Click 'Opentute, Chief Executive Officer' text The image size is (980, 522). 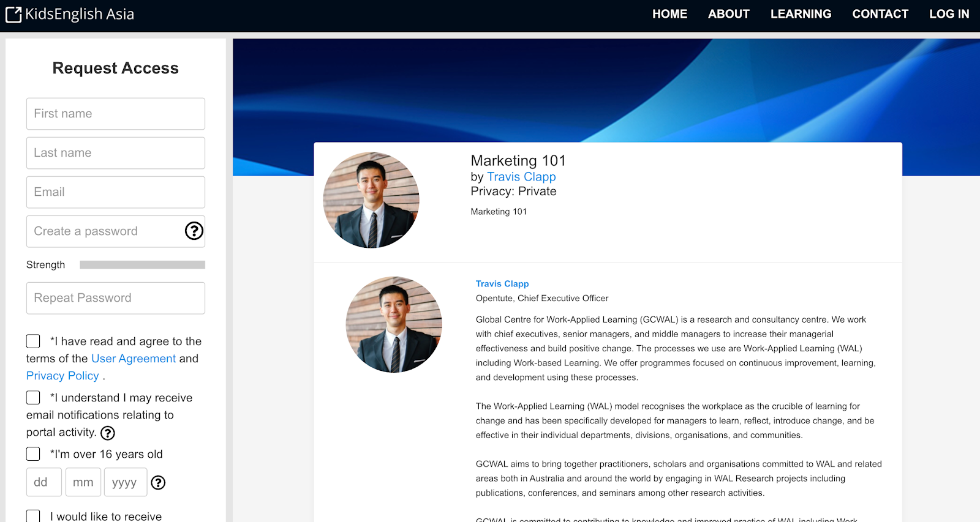[x=542, y=299]
